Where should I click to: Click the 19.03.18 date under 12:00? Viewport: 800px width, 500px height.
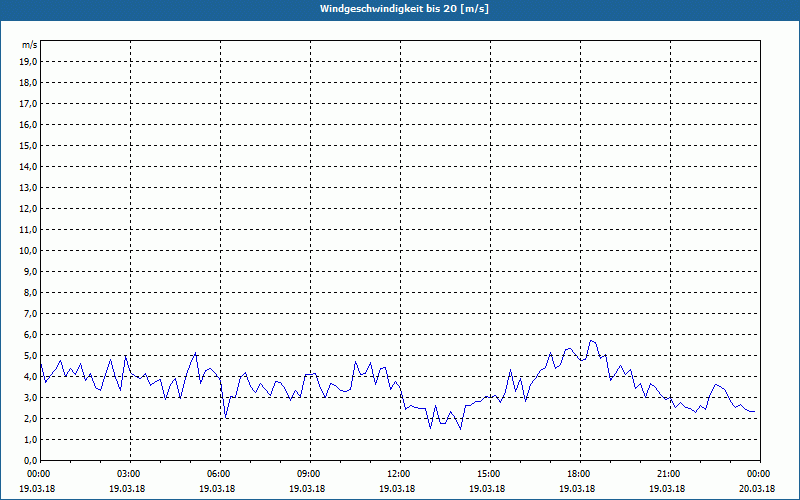coord(397,488)
